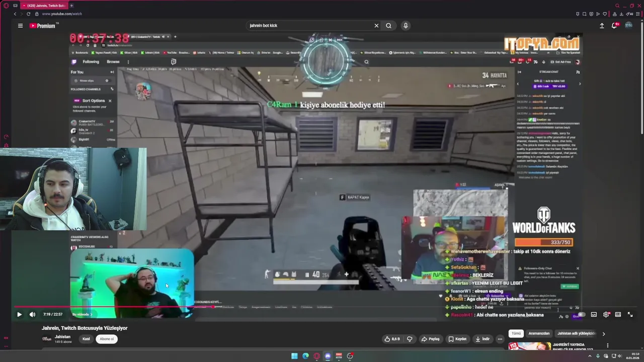
Task: Click the İndir download button
Action: (x=482, y=339)
